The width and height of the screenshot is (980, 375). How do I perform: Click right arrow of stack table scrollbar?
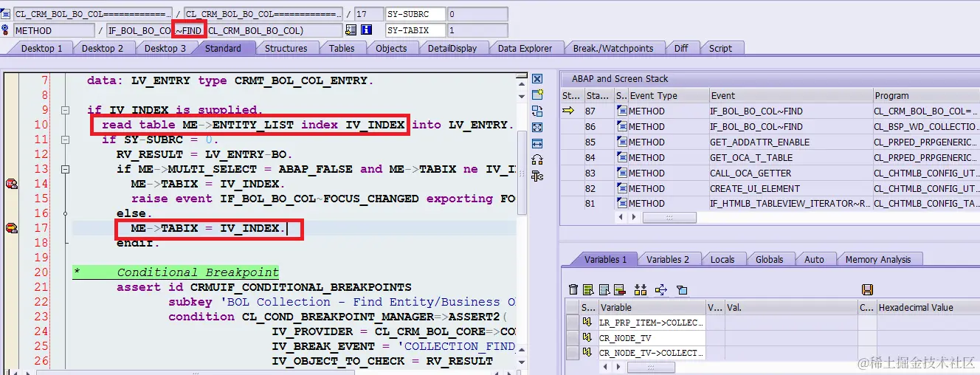[633, 217]
